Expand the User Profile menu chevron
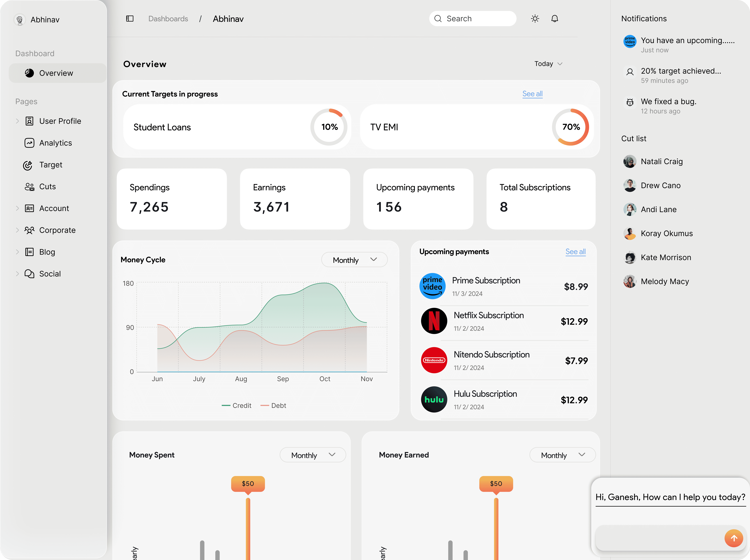This screenshot has height=560, width=750. [17, 121]
